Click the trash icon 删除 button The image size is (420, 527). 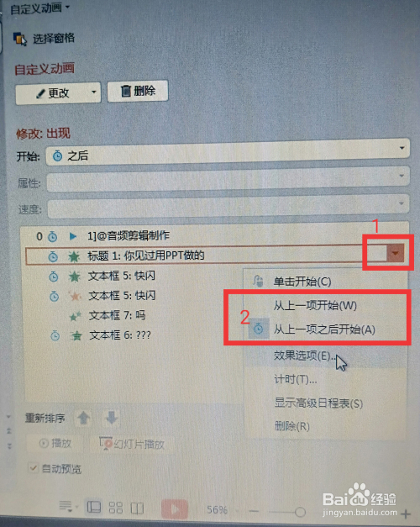click(x=138, y=91)
